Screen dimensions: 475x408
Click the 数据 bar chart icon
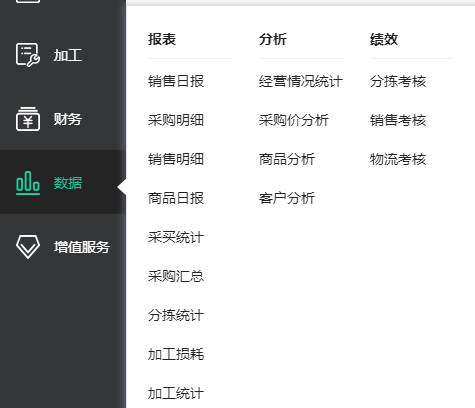tap(28, 183)
